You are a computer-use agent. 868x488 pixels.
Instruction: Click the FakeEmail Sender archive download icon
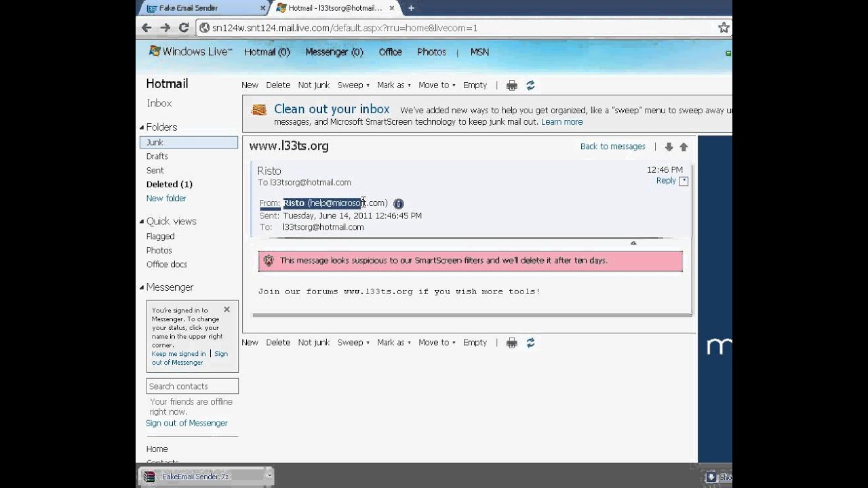coord(149,476)
